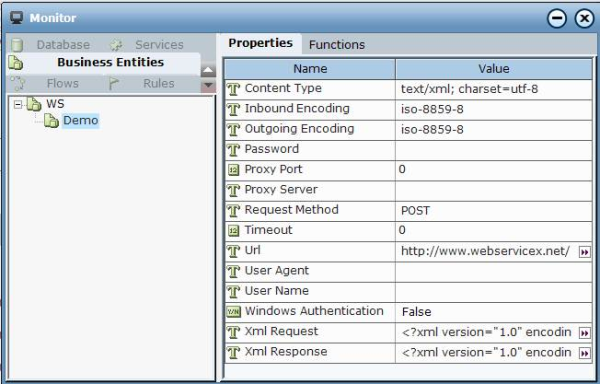The height and width of the screenshot is (384, 600).
Task: Click the Windows Authentication boolean type icon
Action: pos(233,312)
